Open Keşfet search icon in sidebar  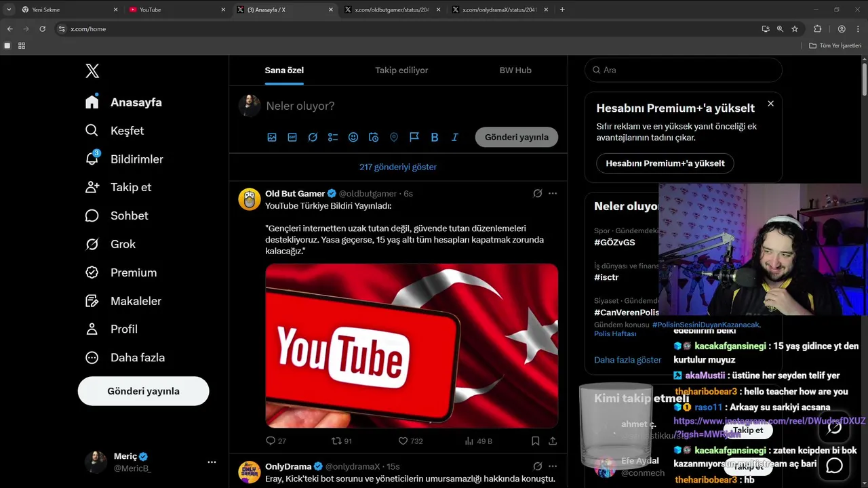coord(92,130)
